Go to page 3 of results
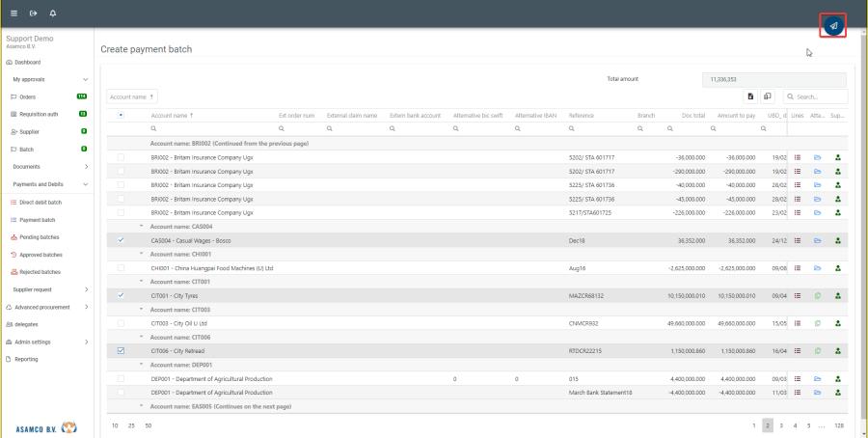Viewport: 868px width, 438px height. pyautogui.click(x=781, y=424)
